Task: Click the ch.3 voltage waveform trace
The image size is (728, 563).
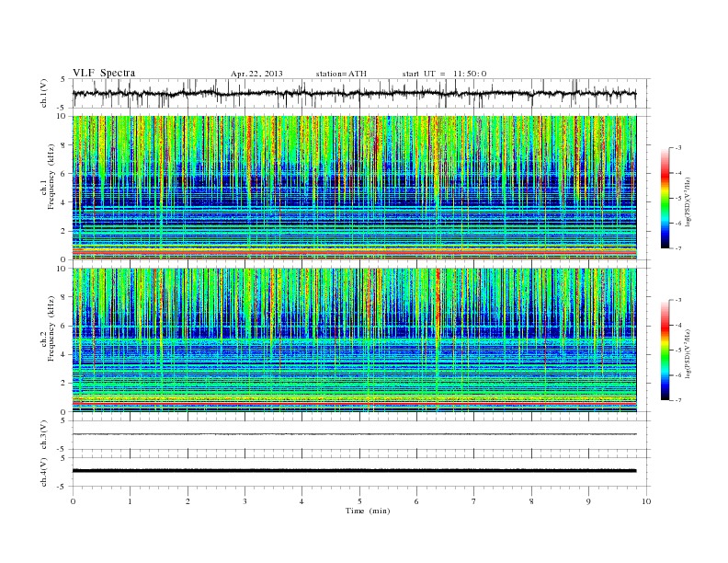Action: click(x=354, y=434)
